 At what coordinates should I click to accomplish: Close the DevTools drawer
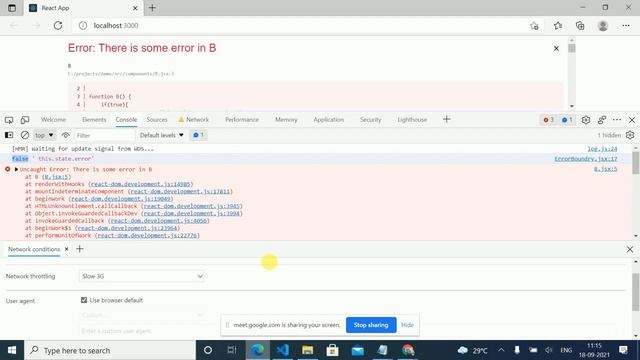(x=630, y=249)
